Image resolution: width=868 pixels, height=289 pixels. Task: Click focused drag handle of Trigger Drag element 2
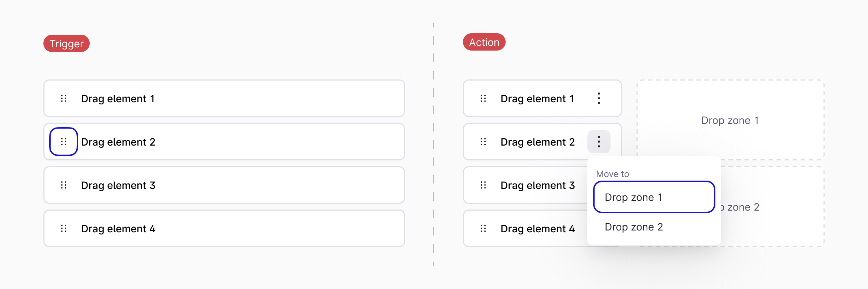[x=64, y=142]
